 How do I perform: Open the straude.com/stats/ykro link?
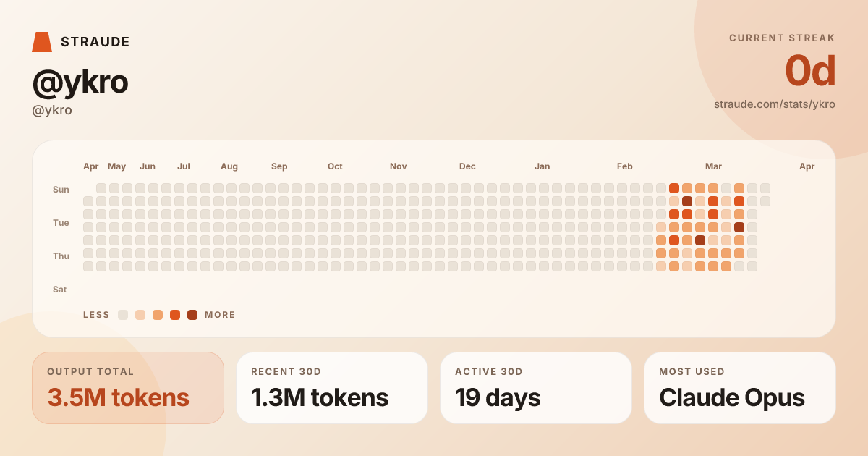click(774, 104)
